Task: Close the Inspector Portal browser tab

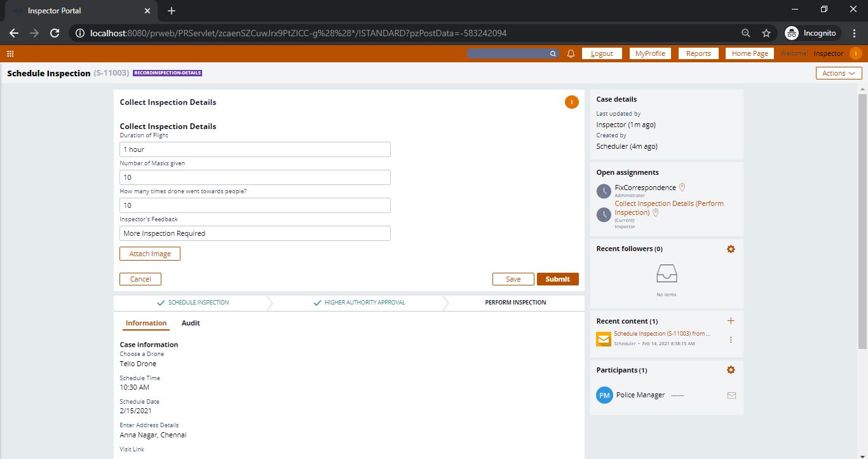Action: coord(147,11)
